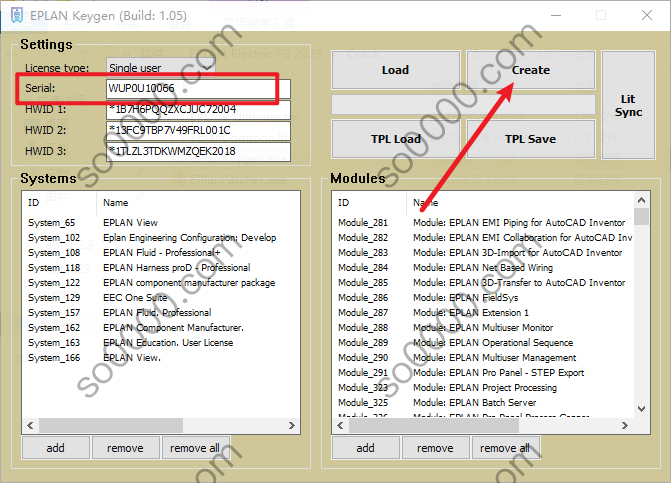Image resolution: width=671 pixels, height=483 pixels.
Task: Click Modules remove all button
Action: coord(505,448)
